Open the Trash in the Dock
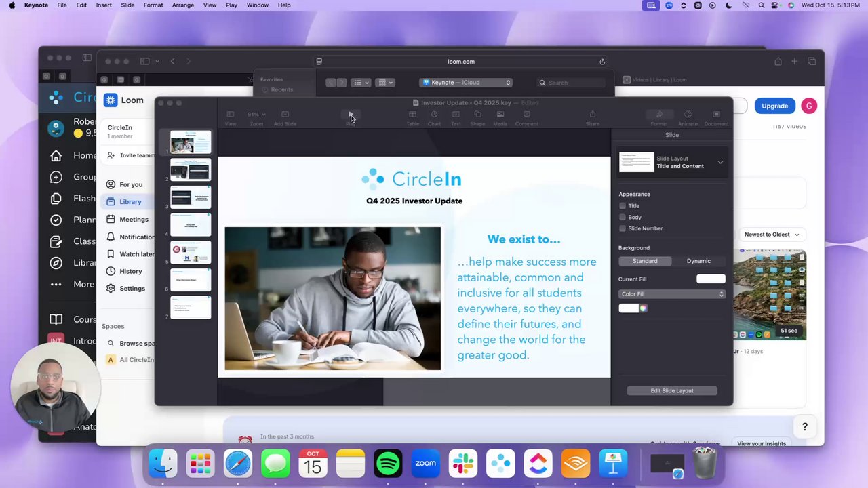 [705, 463]
